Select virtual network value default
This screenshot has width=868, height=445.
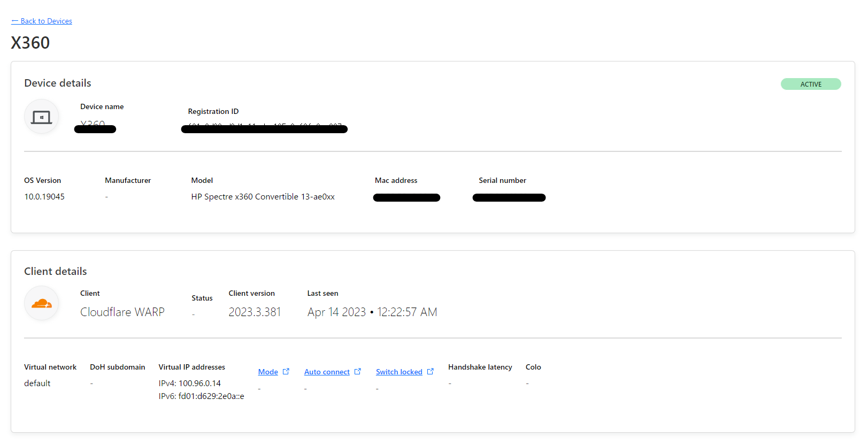click(37, 383)
